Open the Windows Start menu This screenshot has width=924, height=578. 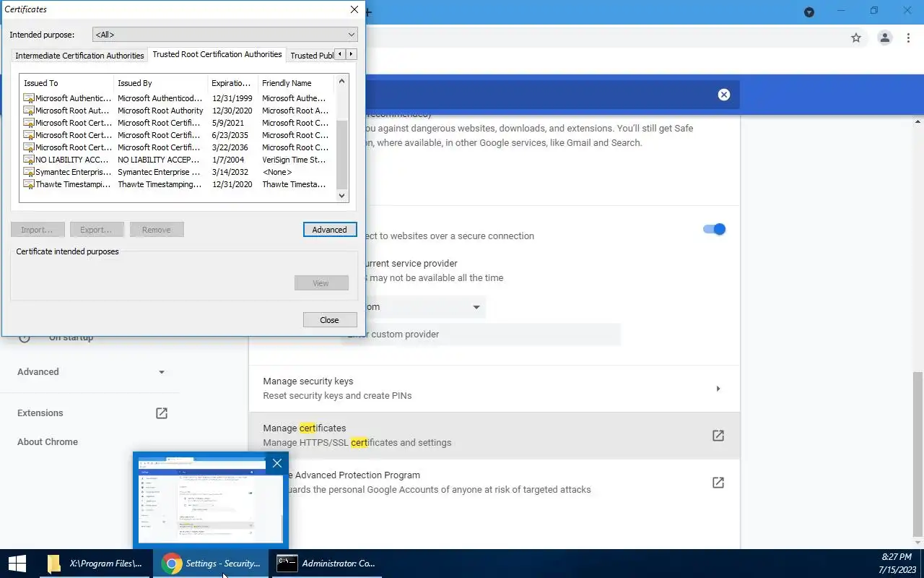click(x=17, y=564)
